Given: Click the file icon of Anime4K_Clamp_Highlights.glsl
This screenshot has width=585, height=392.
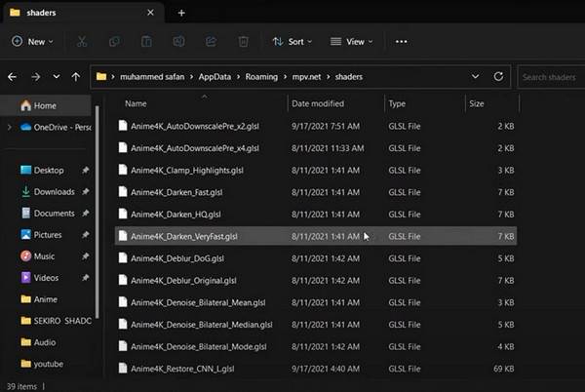Looking at the screenshot, I should 123,170.
